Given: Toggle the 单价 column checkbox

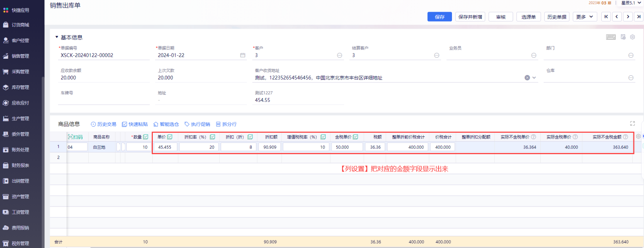Looking at the screenshot, I should (170, 137).
